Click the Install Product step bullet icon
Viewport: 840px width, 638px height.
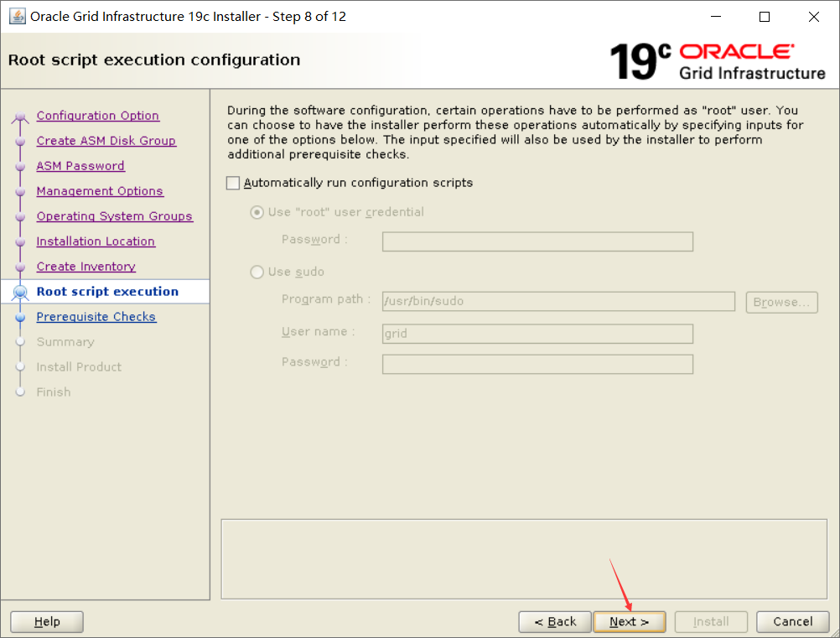tap(20, 367)
